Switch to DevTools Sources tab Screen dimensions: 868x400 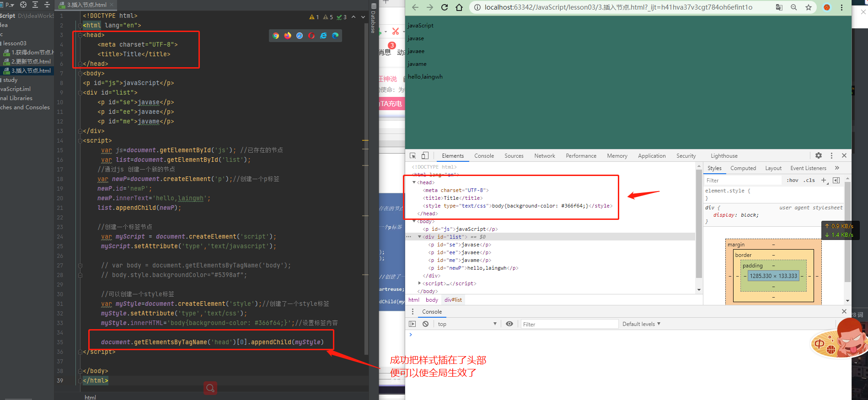point(514,156)
